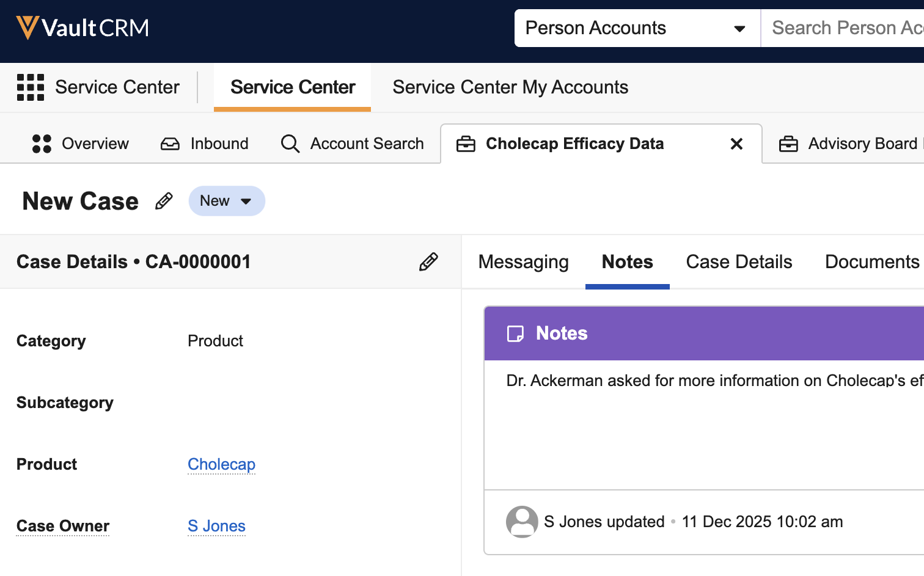
Task: Click the Search Person Accounts input field
Action: 846,28
